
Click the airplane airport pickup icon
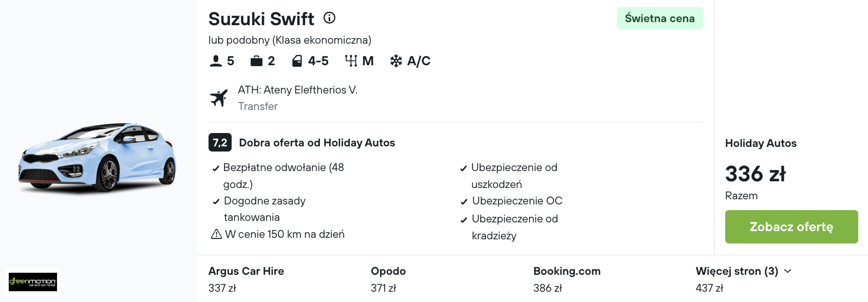click(x=219, y=98)
